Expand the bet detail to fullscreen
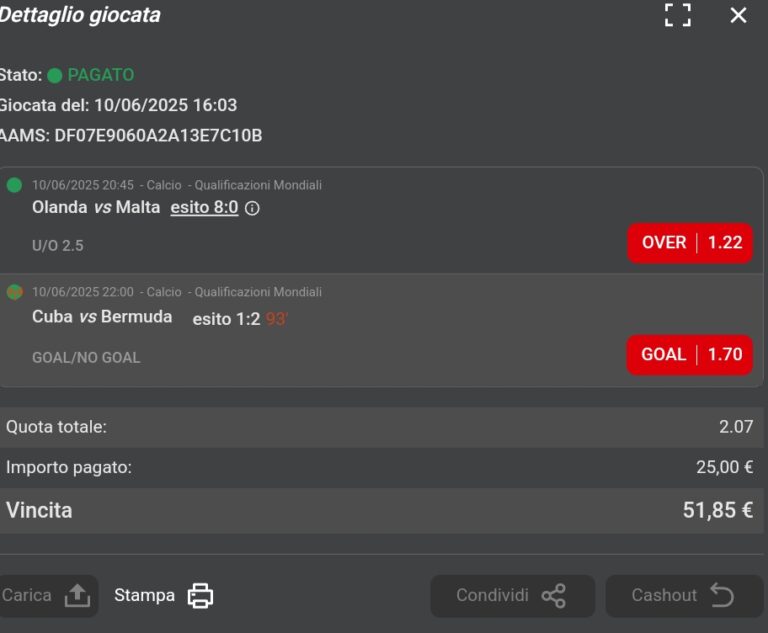Image resolution: width=768 pixels, height=633 pixels. point(678,15)
